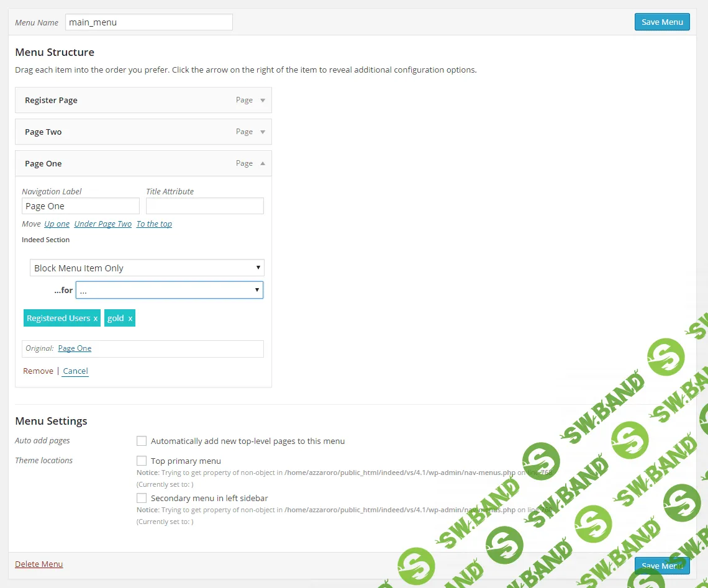This screenshot has width=708, height=588.
Task: Remove the Page One menu item
Action: (x=38, y=371)
